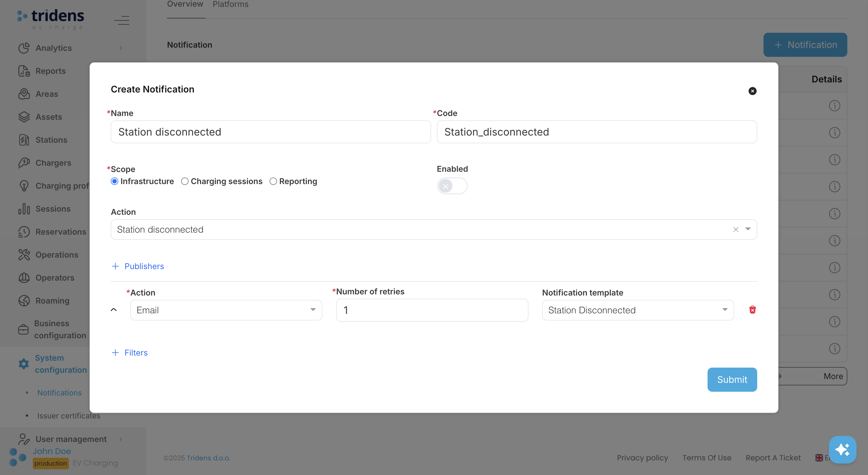Click the Name input field
The width and height of the screenshot is (868, 475).
click(x=270, y=132)
